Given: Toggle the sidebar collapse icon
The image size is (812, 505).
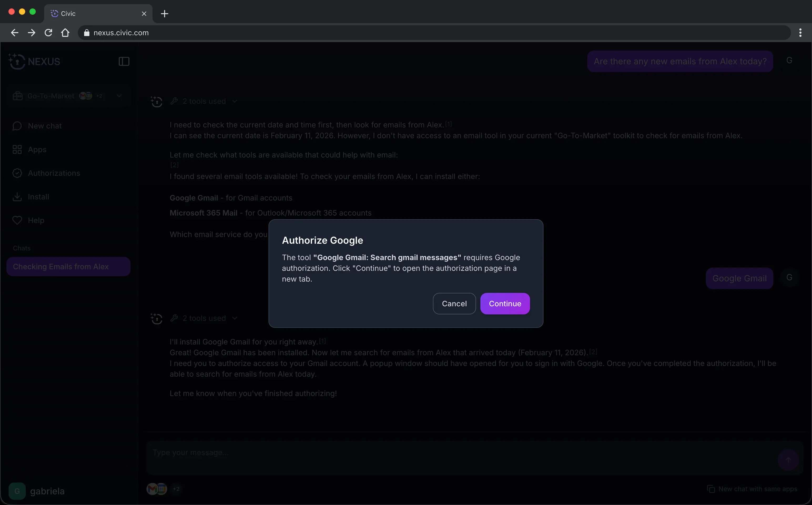Looking at the screenshot, I should [x=124, y=62].
